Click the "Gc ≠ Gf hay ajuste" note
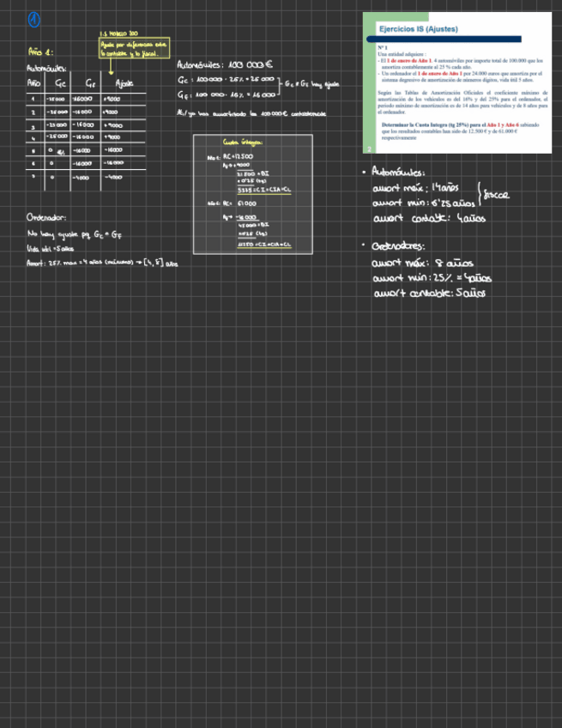This screenshot has width=562, height=728. 311,84
